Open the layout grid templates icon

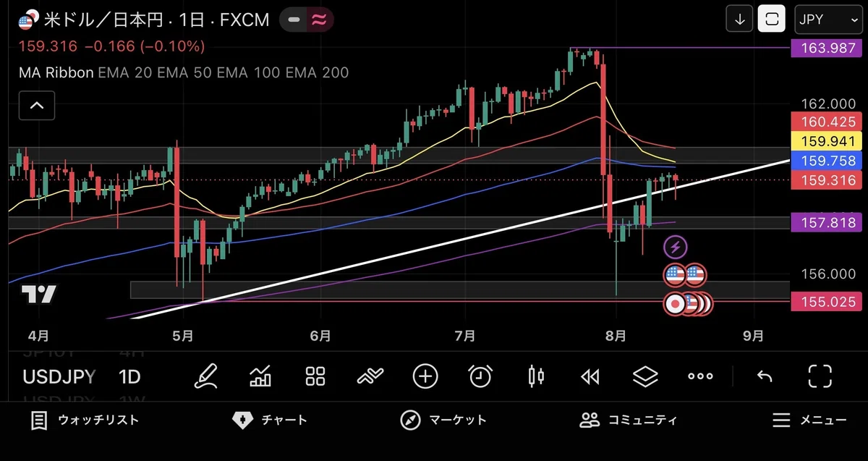coord(315,376)
